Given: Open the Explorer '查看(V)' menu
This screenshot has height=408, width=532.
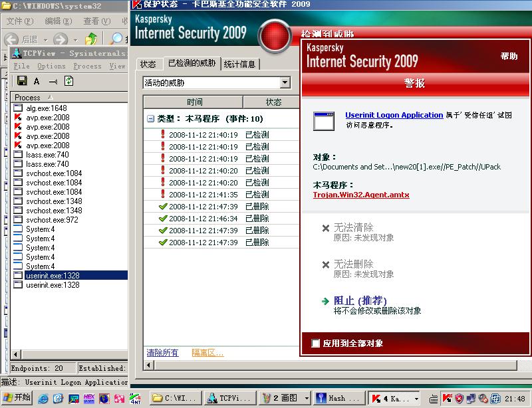Looking at the screenshot, I should [97, 21].
